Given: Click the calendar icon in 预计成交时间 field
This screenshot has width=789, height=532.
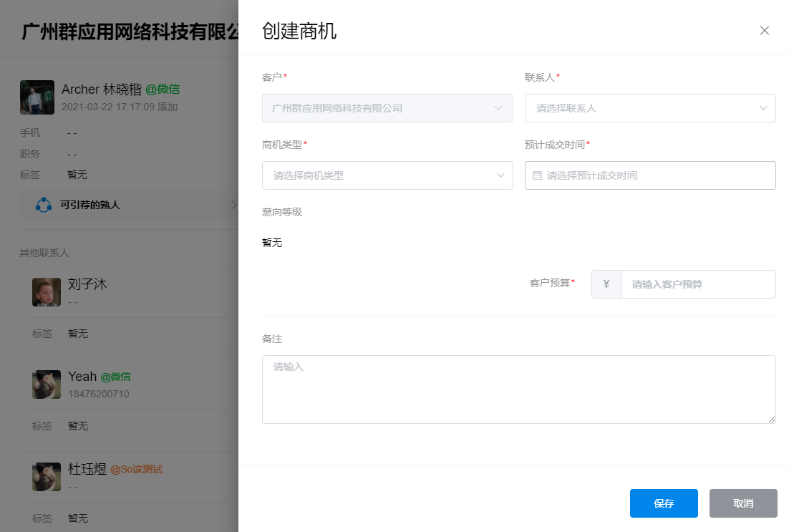Looking at the screenshot, I should (537, 175).
